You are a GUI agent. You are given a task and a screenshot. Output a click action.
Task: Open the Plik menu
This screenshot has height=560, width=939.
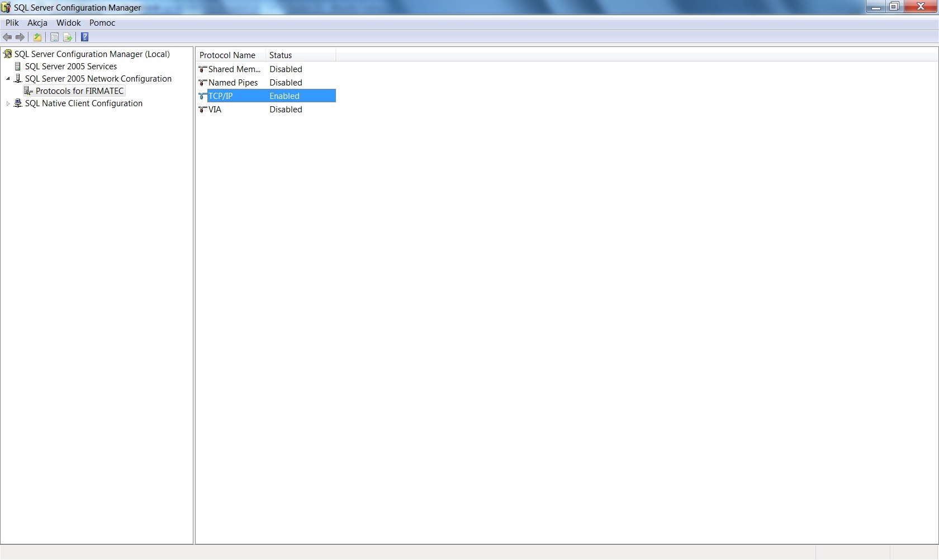(x=12, y=23)
